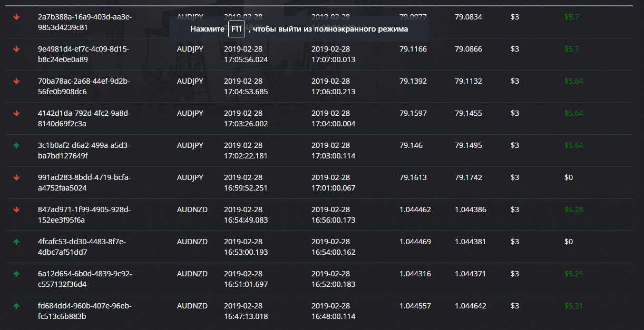Select the down arrow icon on row 991ad283
The image size is (644, 330).
point(16,178)
